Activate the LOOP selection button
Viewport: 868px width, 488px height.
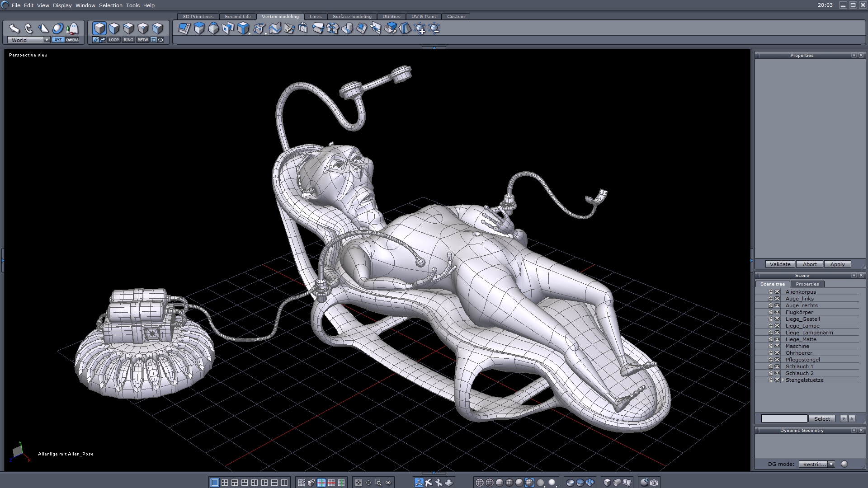click(x=113, y=40)
